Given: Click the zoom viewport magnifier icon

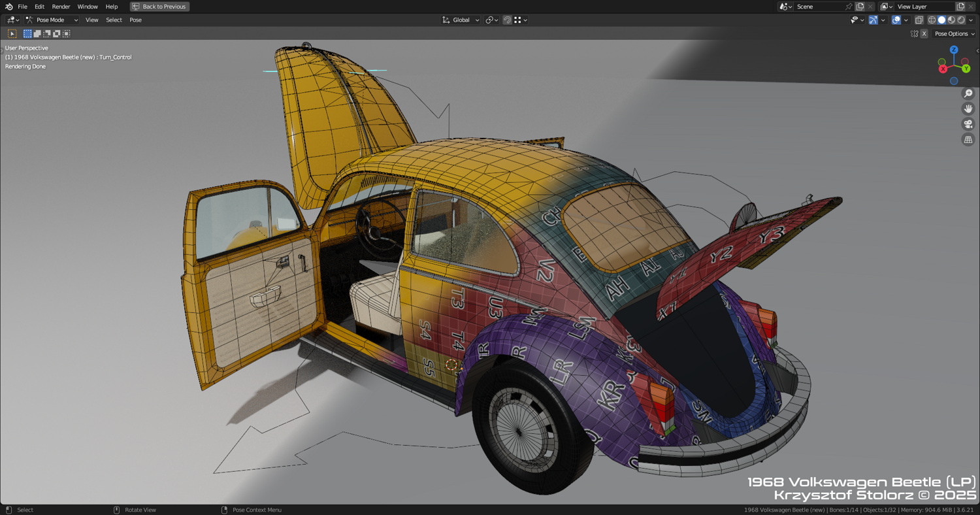Looking at the screenshot, I should (968, 93).
